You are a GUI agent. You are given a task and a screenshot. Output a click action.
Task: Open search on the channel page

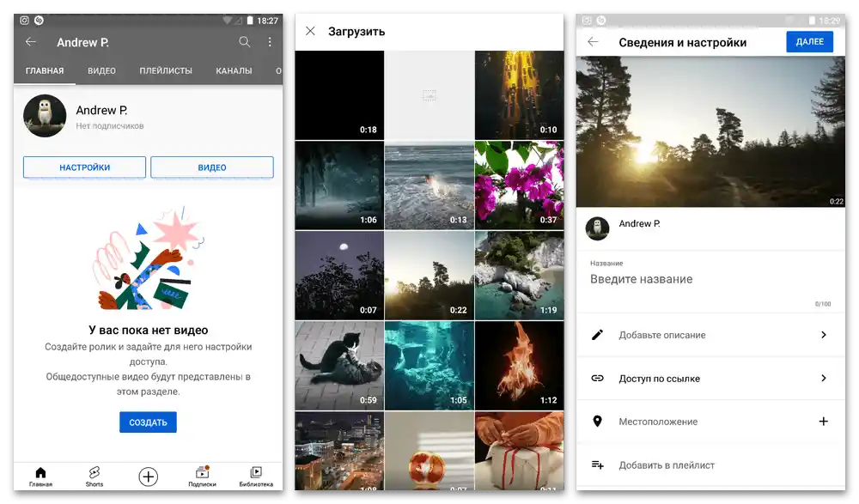click(x=244, y=41)
